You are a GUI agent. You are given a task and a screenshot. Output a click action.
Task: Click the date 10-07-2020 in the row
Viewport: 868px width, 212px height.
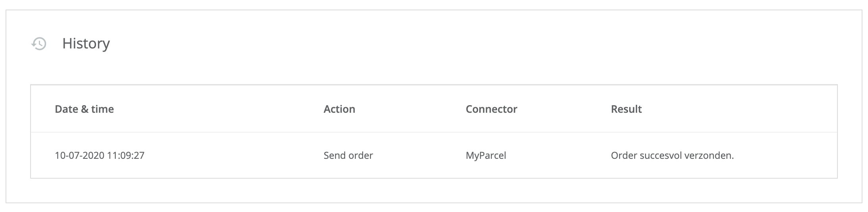point(79,155)
